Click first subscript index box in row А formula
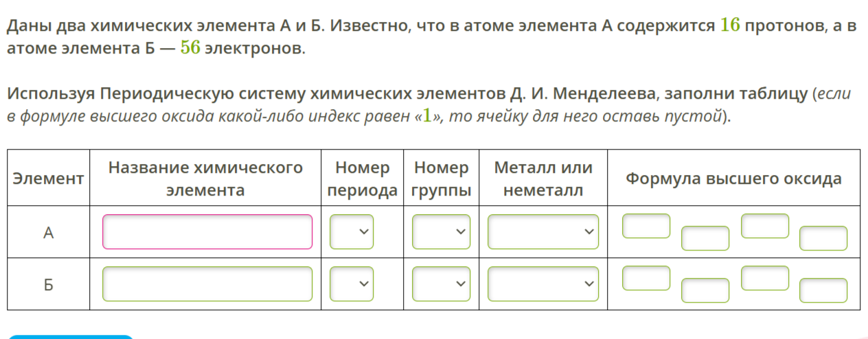868x339 pixels. click(x=705, y=239)
